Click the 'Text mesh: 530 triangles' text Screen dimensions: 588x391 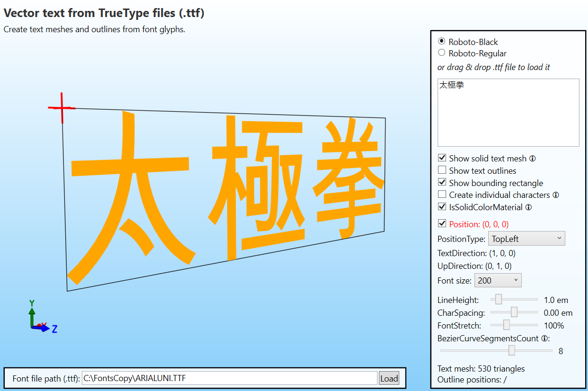click(x=481, y=369)
